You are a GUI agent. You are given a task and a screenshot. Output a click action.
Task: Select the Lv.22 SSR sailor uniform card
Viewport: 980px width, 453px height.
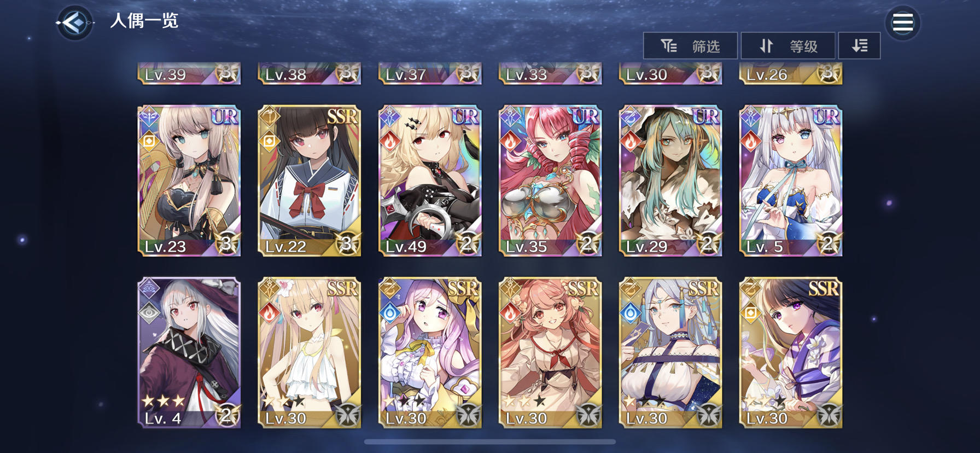click(x=310, y=181)
